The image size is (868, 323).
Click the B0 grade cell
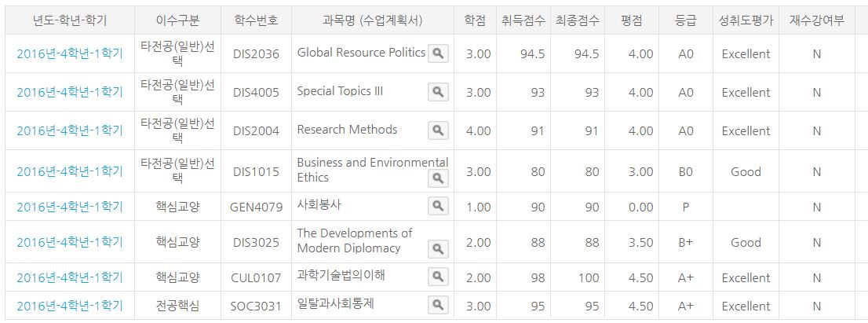pyautogui.click(x=686, y=172)
